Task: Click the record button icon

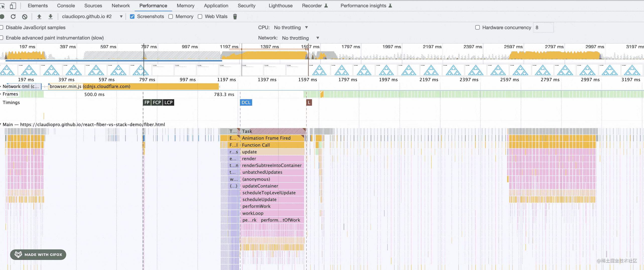Action: [2, 17]
